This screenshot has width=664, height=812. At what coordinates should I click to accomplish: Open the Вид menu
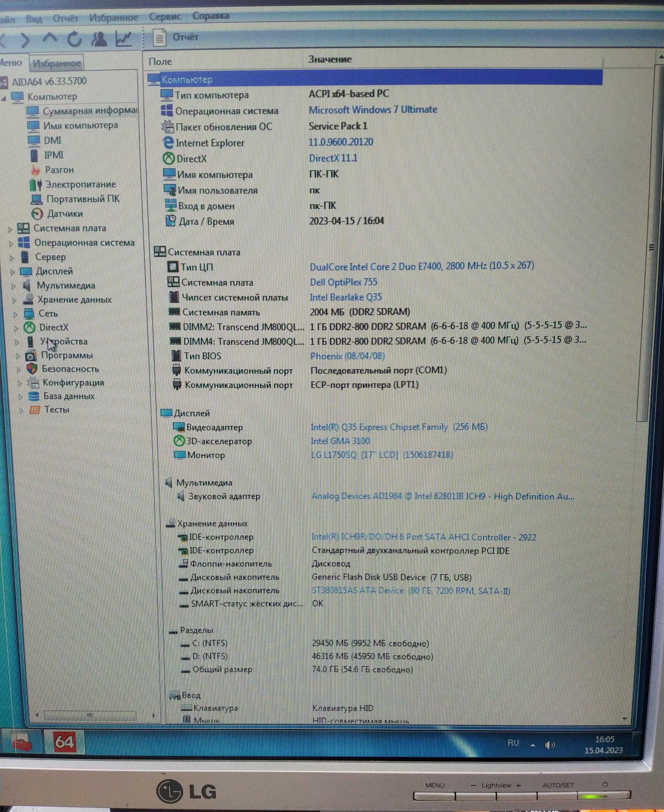(x=34, y=19)
